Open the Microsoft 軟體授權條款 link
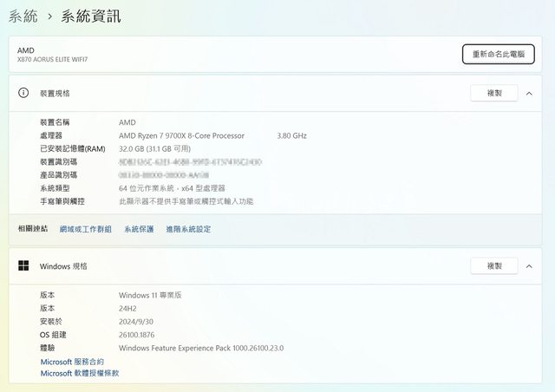555x392 pixels. click(80, 373)
